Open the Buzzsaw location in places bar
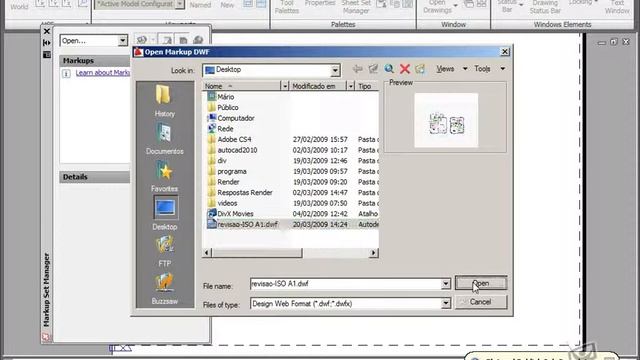This screenshot has height=360, width=640. coord(164,289)
